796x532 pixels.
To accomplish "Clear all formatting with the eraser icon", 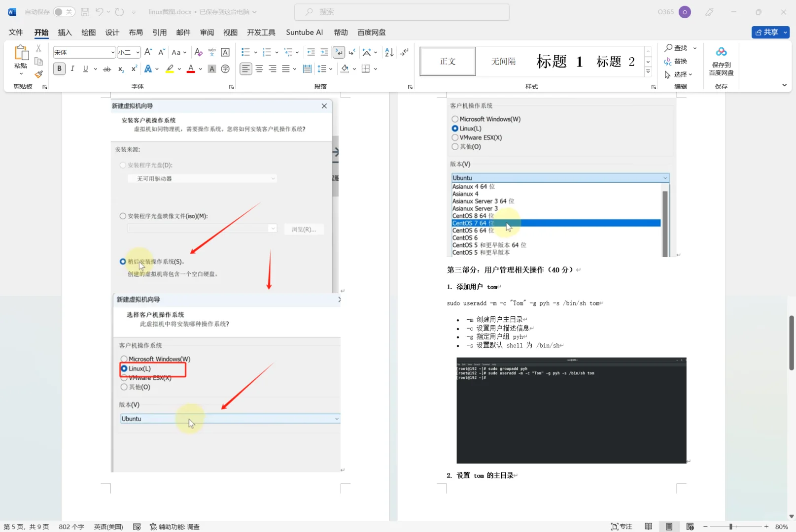I will click(x=198, y=52).
